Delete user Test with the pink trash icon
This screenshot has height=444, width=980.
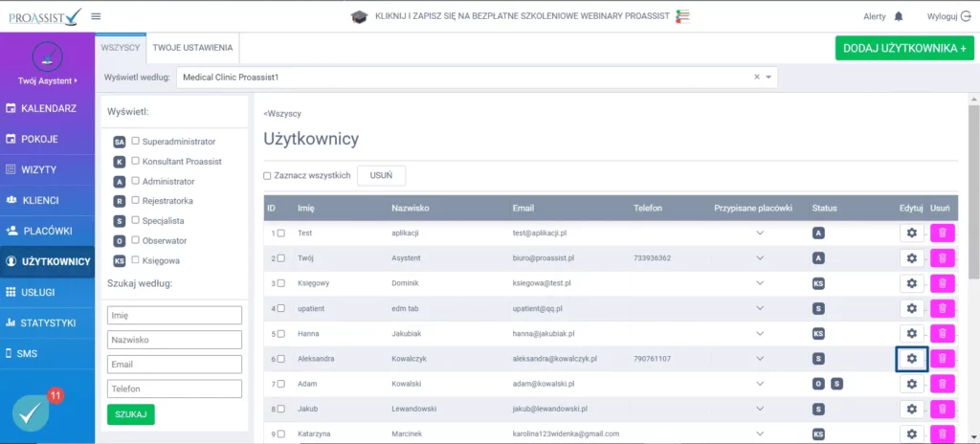(x=943, y=233)
